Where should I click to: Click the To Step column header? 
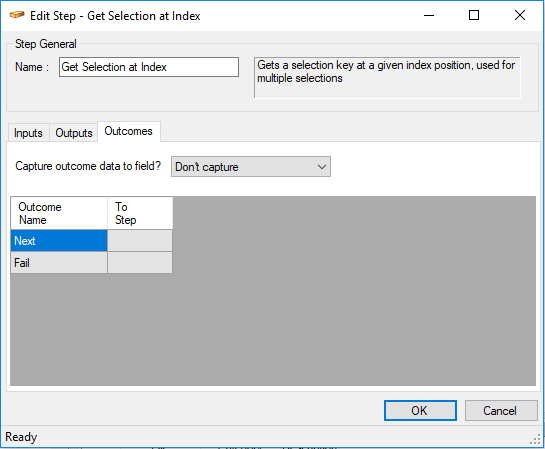click(140, 213)
